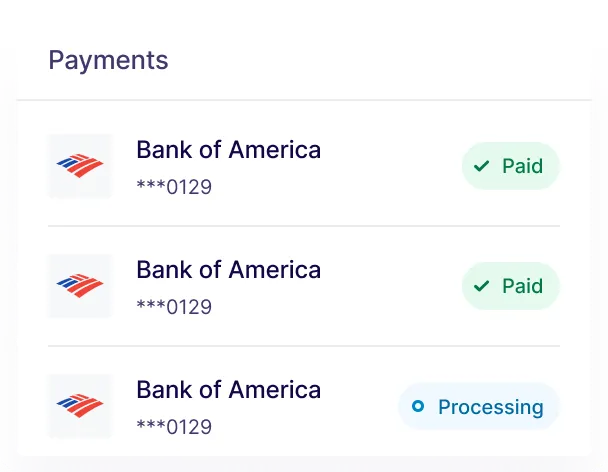Click the "Paid" text in the second badge
Image resolution: width=608 pixels, height=472 pixels.
pyautogui.click(x=522, y=286)
